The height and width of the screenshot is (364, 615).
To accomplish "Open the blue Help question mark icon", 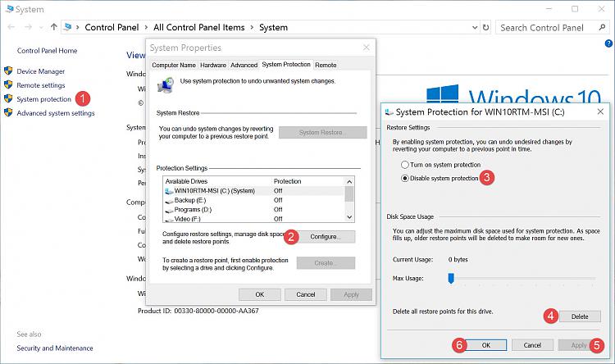I will coord(608,43).
